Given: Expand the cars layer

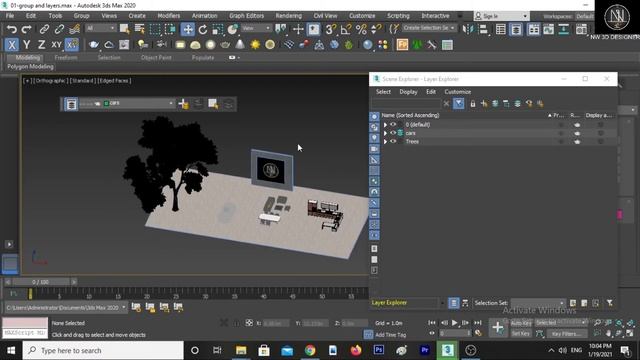Looking at the screenshot, I should pos(385,133).
